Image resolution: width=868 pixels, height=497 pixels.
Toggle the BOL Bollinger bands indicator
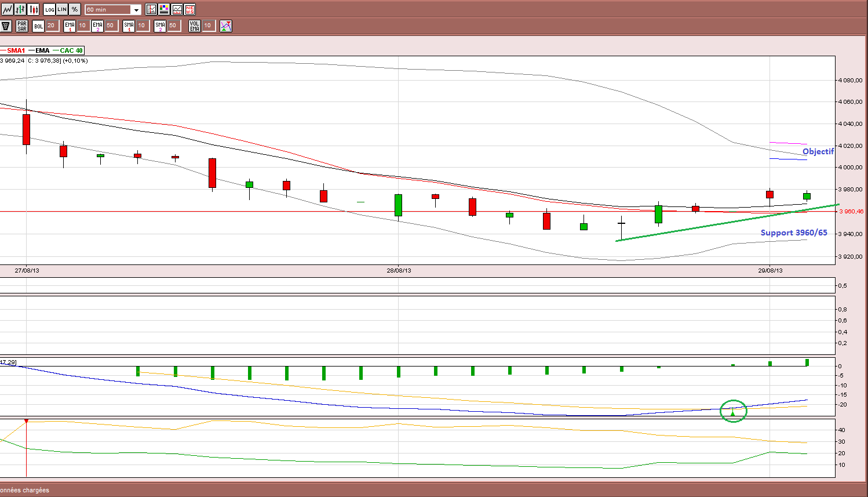(x=38, y=26)
